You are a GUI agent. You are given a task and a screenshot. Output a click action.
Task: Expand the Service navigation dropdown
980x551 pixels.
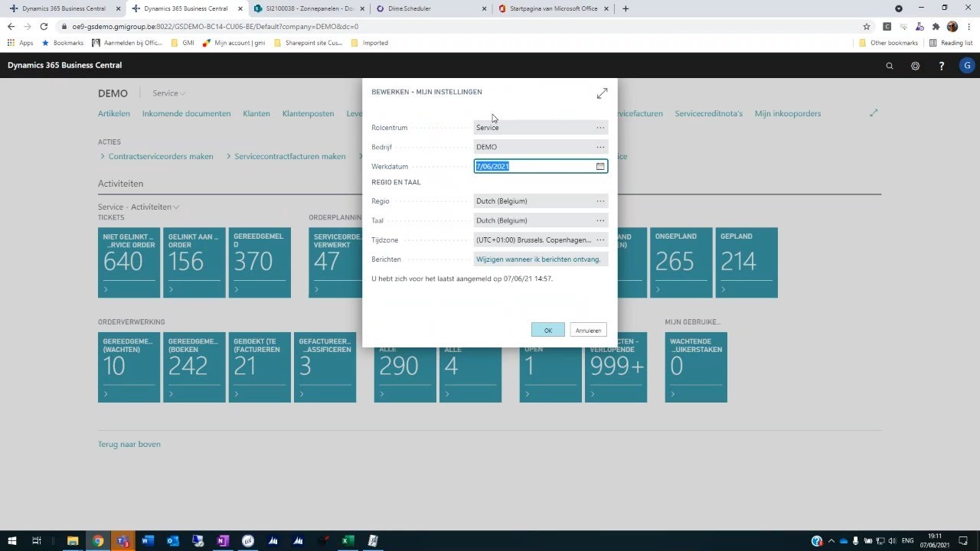pyautogui.click(x=169, y=93)
